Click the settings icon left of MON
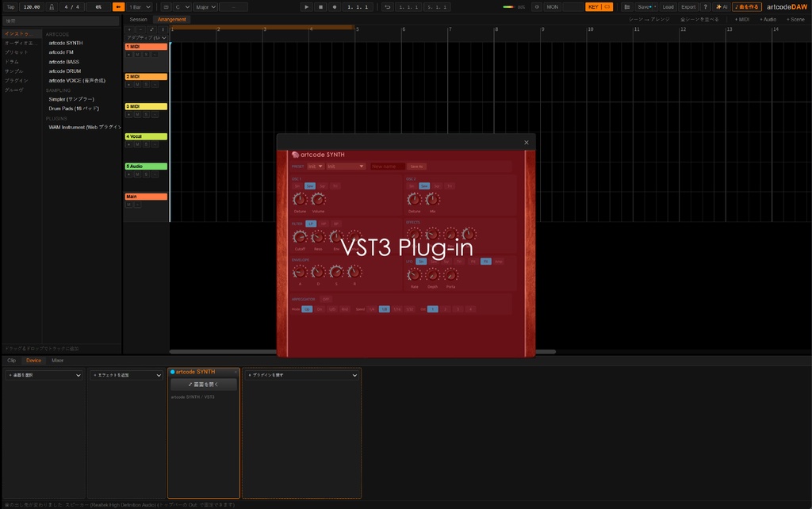Image resolution: width=812 pixels, height=509 pixels. click(537, 6)
